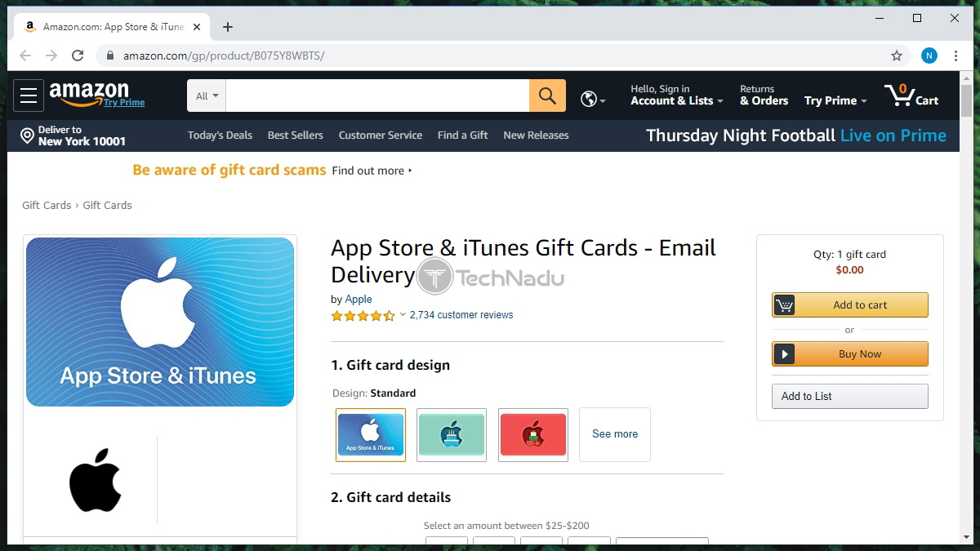This screenshot has width=980, height=551.
Task: Open Returns & Orders
Action: click(764, 96)
